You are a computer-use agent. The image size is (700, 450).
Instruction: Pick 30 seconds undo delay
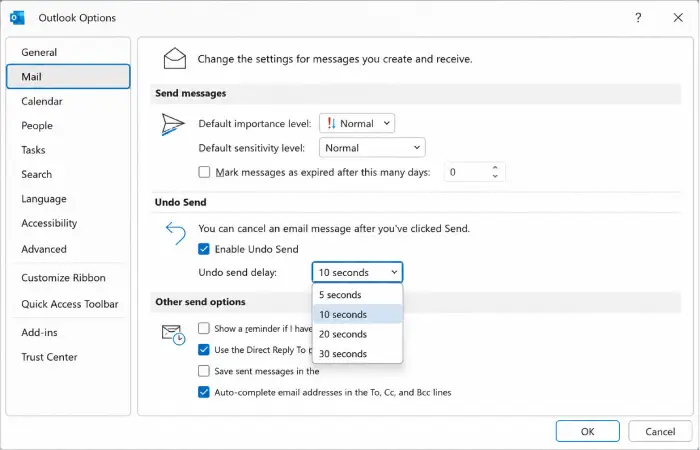[358, 354]
